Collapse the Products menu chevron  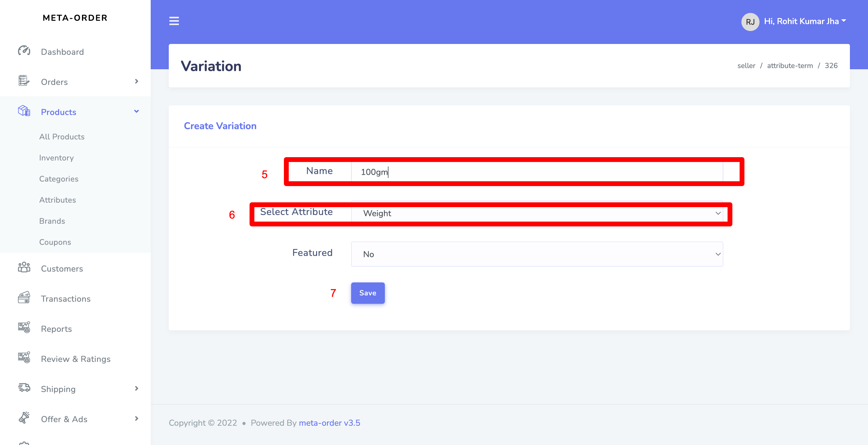tap(137, 111)
